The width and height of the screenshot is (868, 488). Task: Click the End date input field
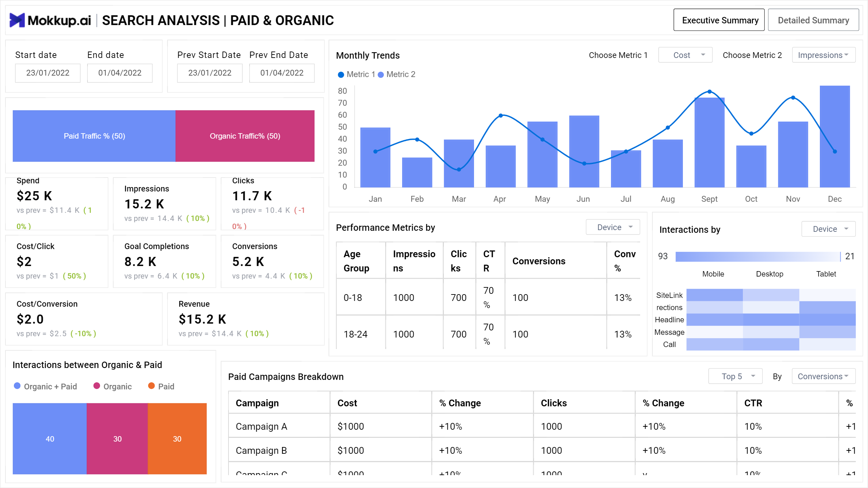coord(120,73)
